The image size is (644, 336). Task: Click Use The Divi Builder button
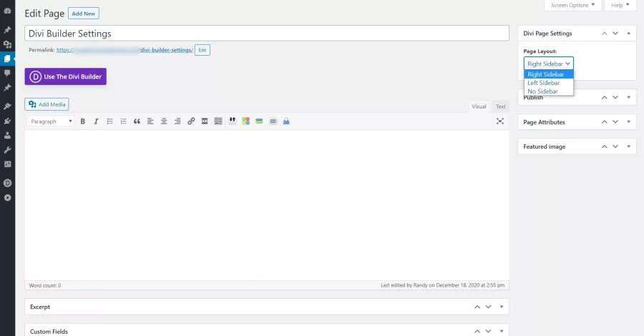(66, 76)
